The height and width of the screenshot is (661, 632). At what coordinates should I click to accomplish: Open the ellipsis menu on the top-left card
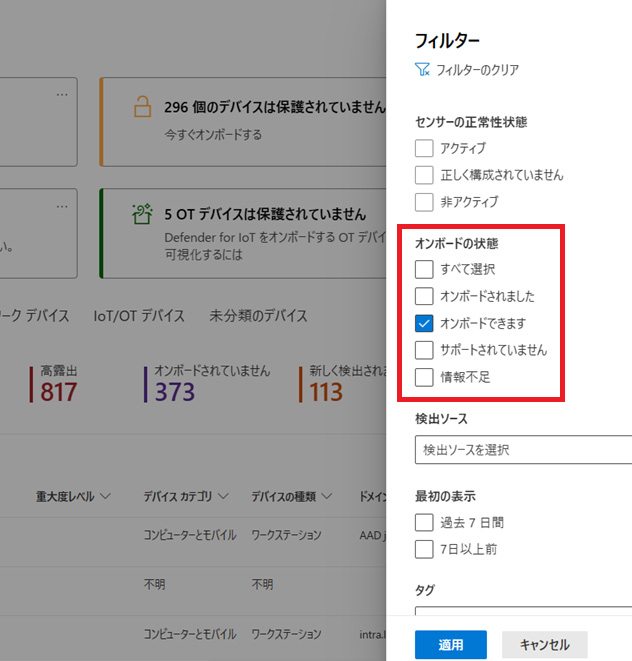(x=63, y=94)
